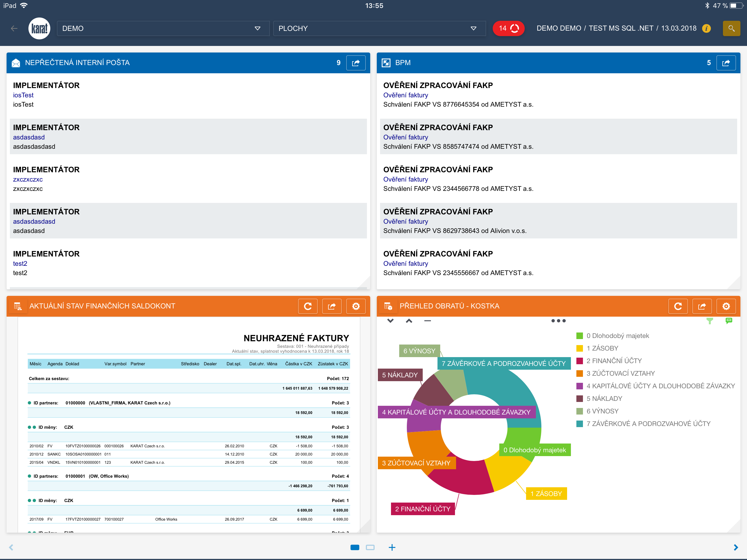Expand the DEMO dropdown
Viewport: 747px width, 560px height.
[x=163, y=28]
